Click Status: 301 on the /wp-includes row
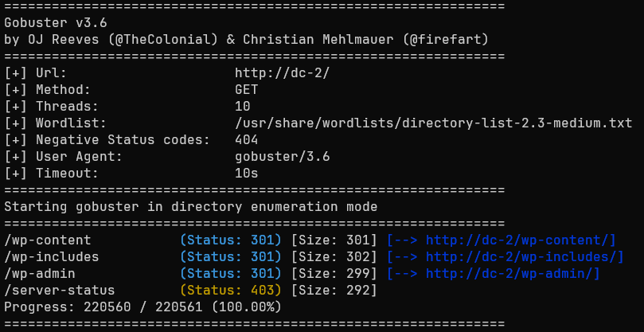Viewport: 644px width, 332px height. coord(231,257)
